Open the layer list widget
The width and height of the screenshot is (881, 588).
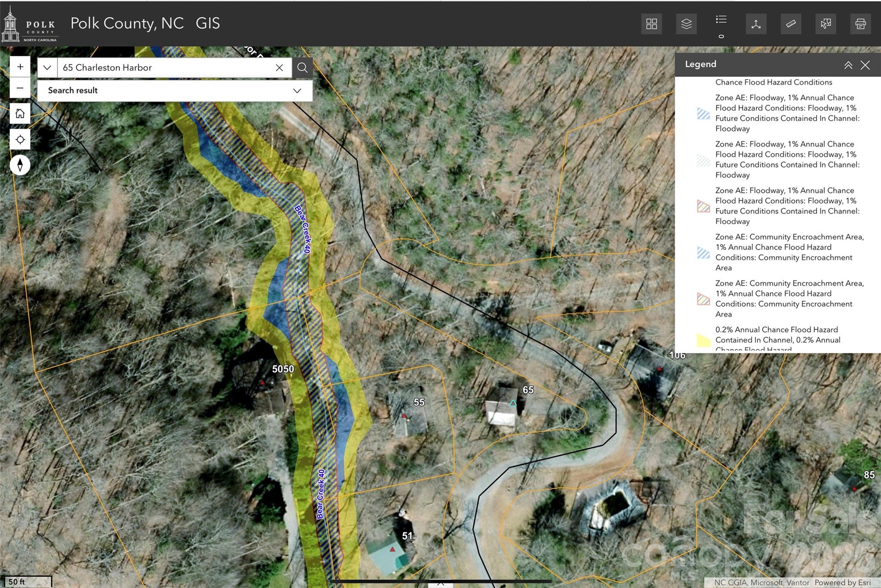pos(686,24)
